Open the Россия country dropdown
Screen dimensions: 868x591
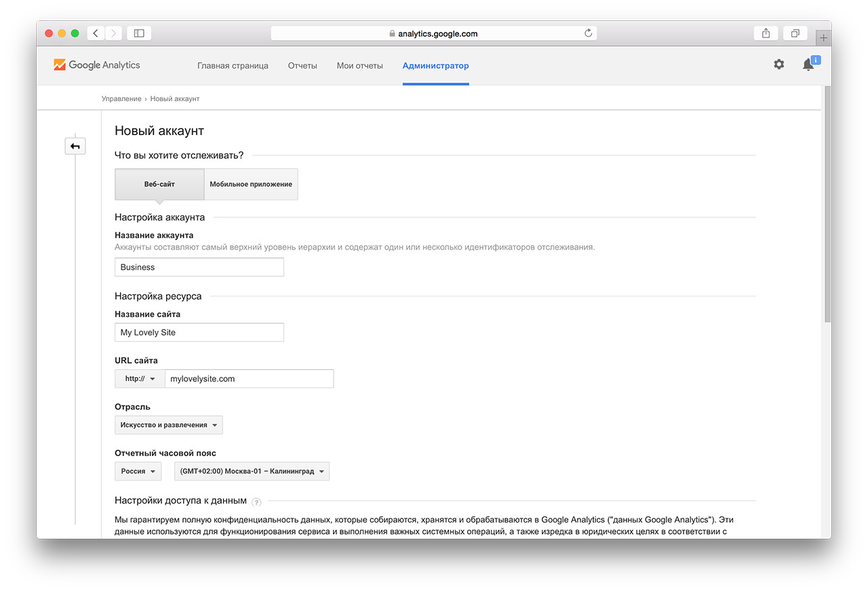tap(138, 471)
